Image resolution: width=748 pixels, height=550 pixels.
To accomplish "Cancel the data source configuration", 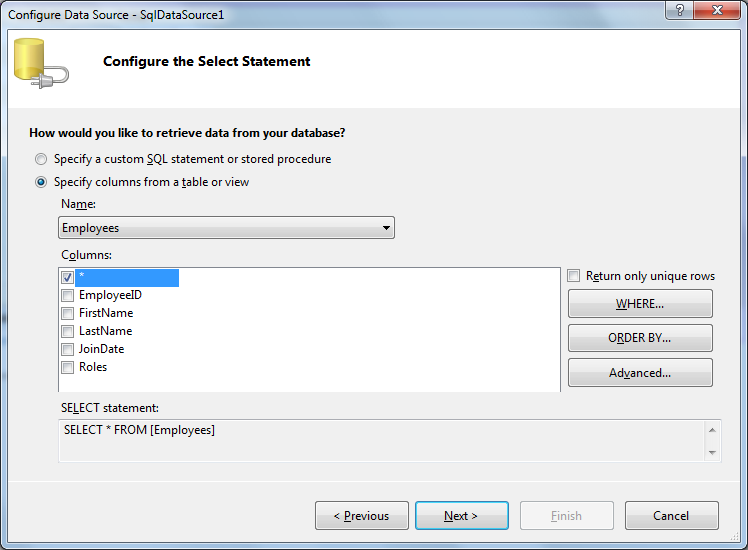I will 671,516.
